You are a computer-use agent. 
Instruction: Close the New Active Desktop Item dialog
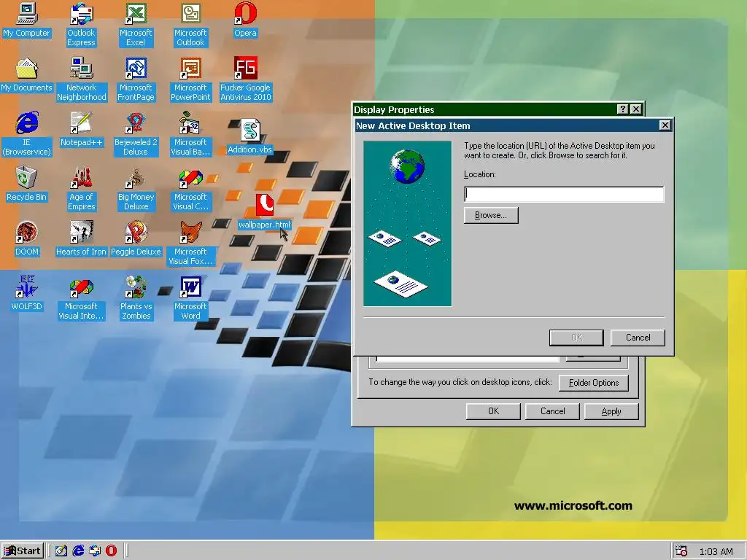coord(665,125)
